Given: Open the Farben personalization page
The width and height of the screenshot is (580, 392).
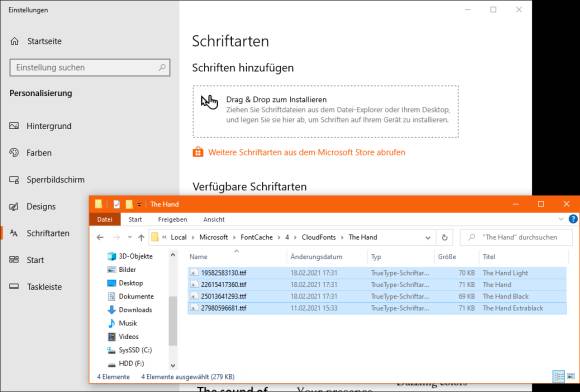Looking at the screenshot, I should [x=30, y=153].
